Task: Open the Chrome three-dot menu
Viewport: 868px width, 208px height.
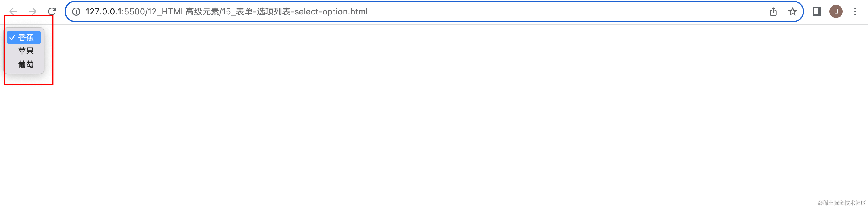Action: coord(856,11)
